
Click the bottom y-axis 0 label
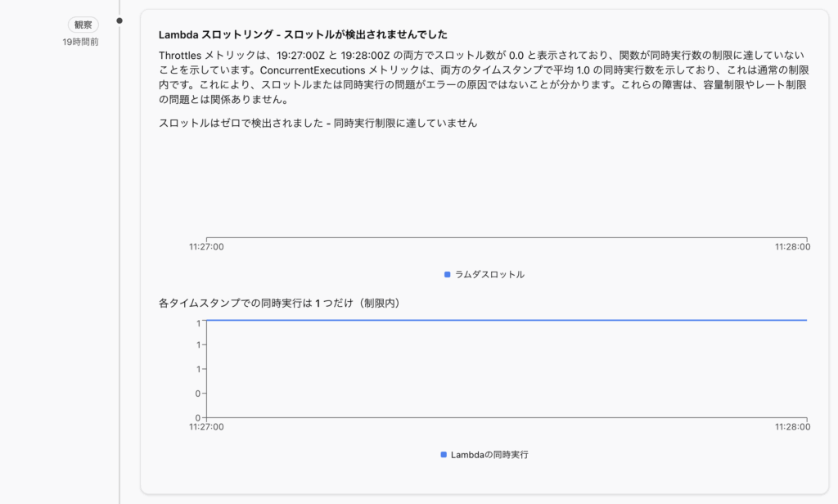(198, 417)
